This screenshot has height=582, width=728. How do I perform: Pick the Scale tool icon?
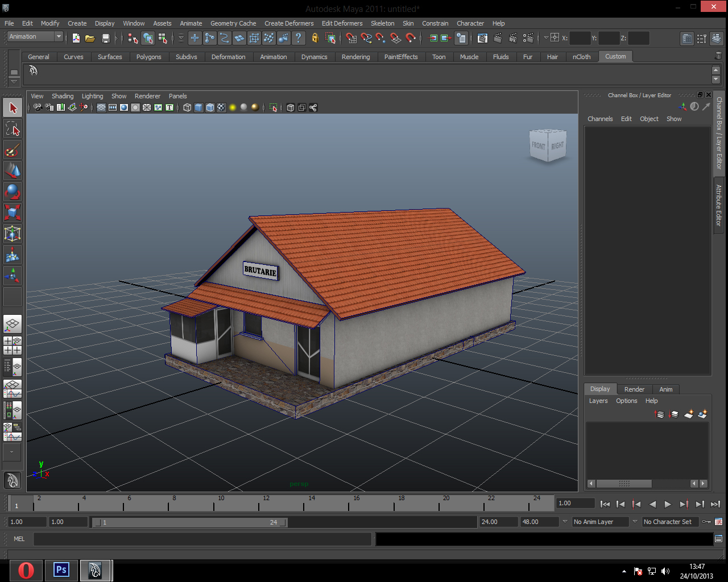coord(13,213)
